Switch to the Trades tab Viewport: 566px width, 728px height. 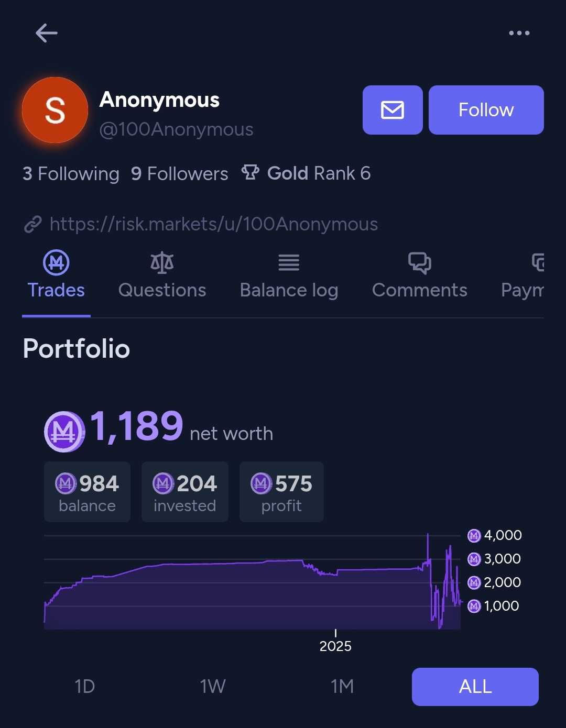tap(56, 276)
